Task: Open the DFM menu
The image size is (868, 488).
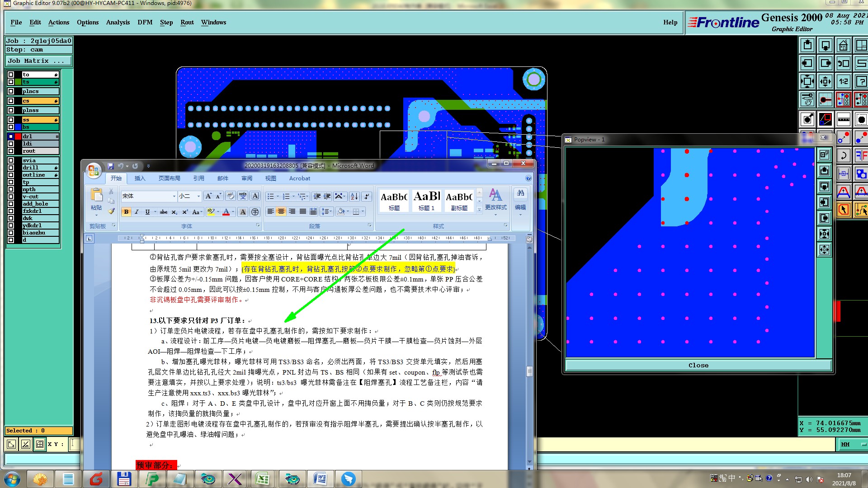Action: 145,22
